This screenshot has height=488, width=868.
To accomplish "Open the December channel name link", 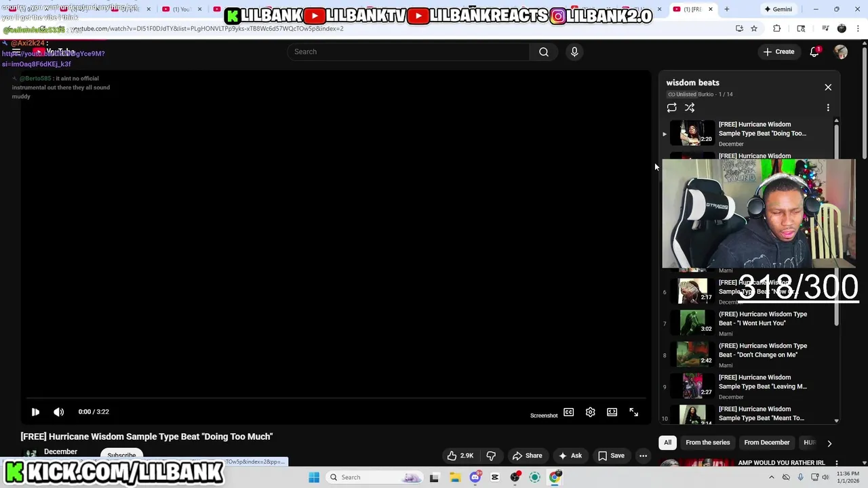I will coord(60,451).
